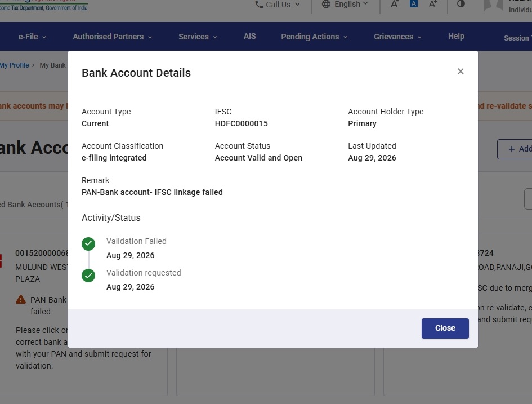Decrease font size with A- icon

[x=394, y=4]
